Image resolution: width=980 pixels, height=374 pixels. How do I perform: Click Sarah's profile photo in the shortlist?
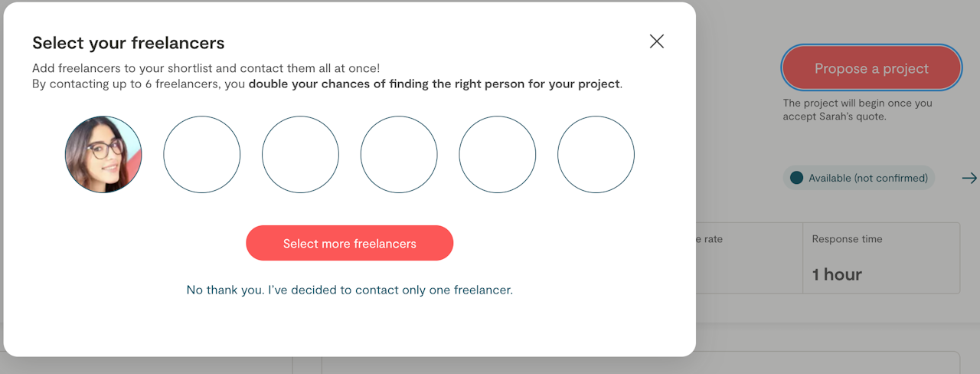[103, 154]
